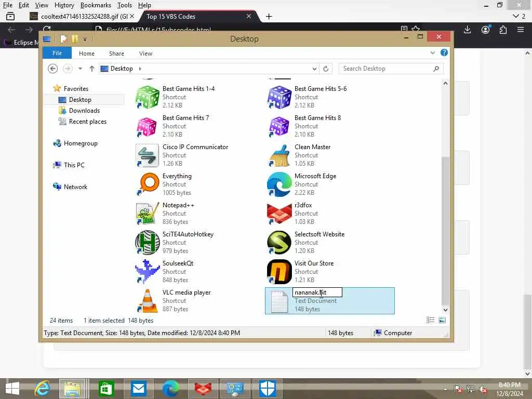The height and width of the screenshot is (399, 532).
Task: Open Mail app from taskbar
Action: 138,389
